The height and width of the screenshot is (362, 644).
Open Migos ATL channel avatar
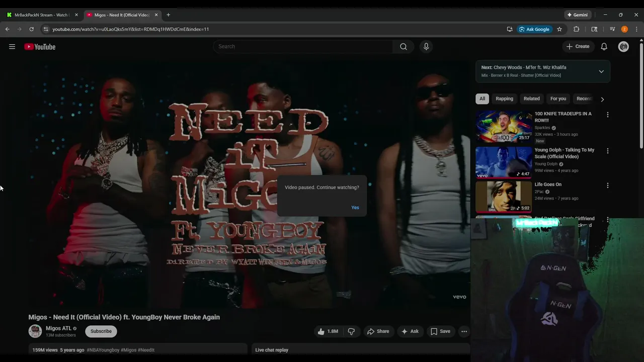tap(35, 331)
